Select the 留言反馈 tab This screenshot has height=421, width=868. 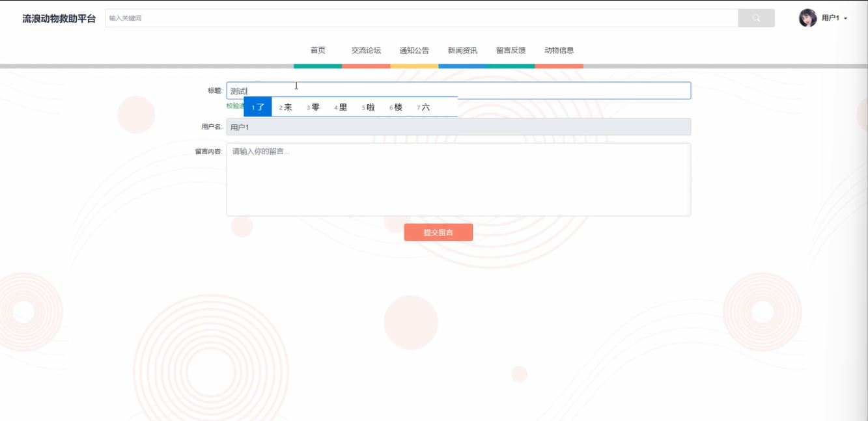coord(511,50)
